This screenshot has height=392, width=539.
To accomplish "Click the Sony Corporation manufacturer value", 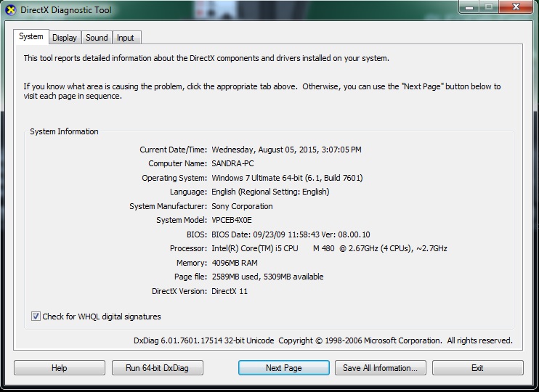I will tap(242, 206).
